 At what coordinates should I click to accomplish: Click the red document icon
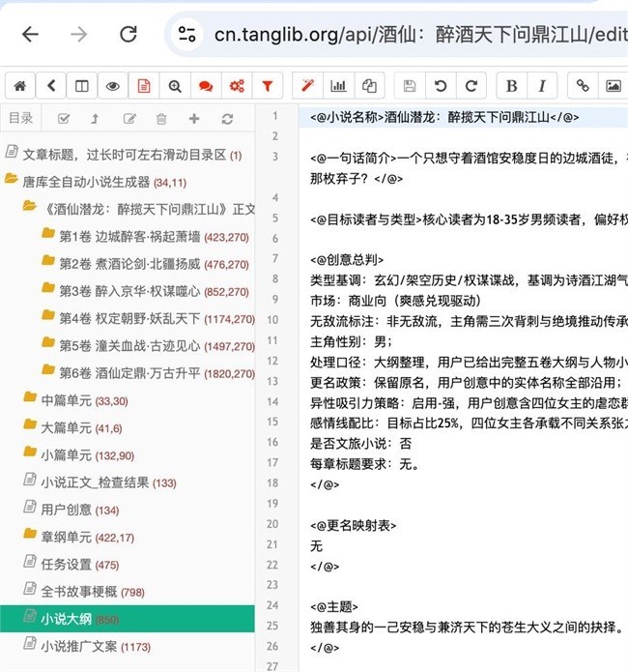click(x=144, y=86)
